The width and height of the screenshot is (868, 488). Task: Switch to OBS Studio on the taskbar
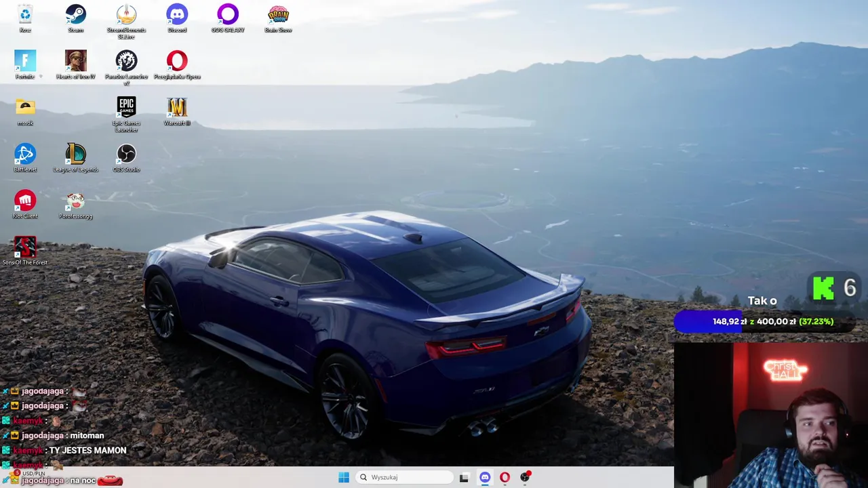point(525,477)
